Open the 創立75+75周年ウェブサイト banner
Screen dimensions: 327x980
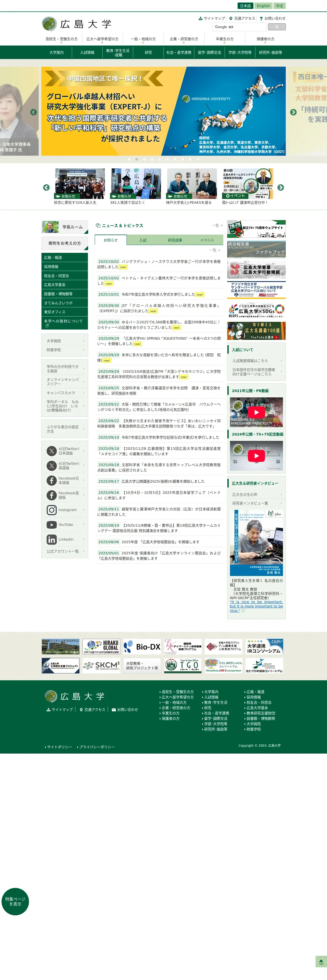(x=256, y=229)
